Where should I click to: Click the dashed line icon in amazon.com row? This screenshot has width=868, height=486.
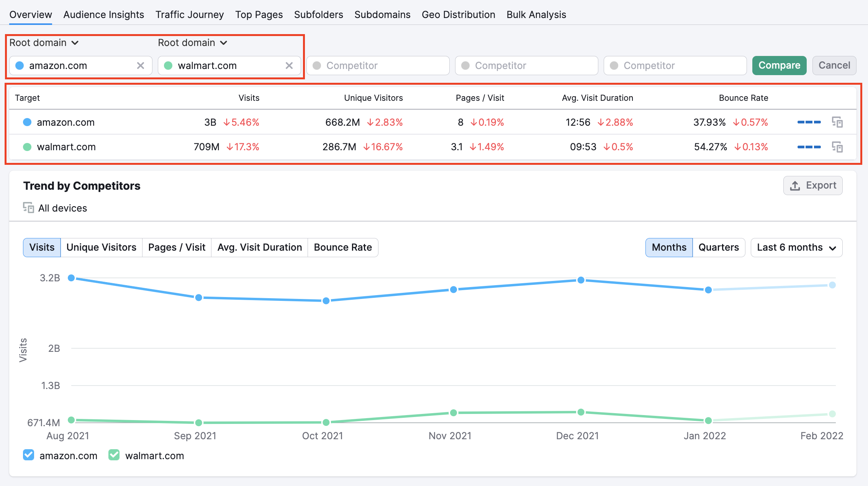809,122
